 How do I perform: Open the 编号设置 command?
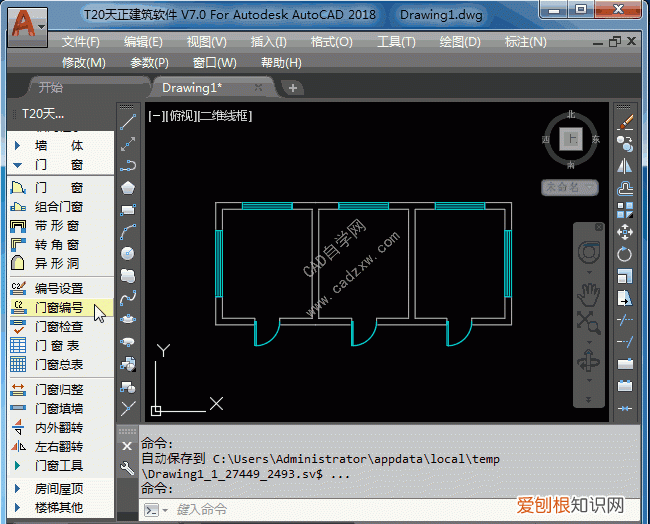tap(61, 288)
